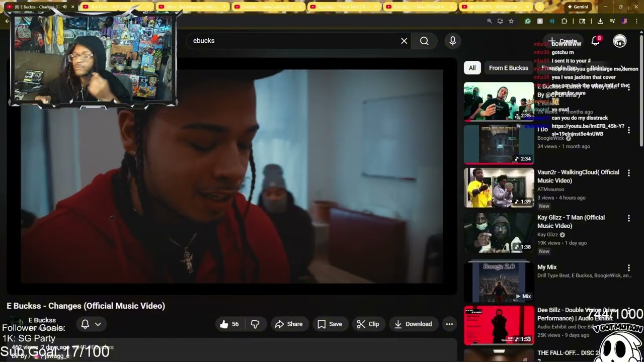Open the media controls music-note icon
Viewport: 644px width, 362px height.
[612, 21]
